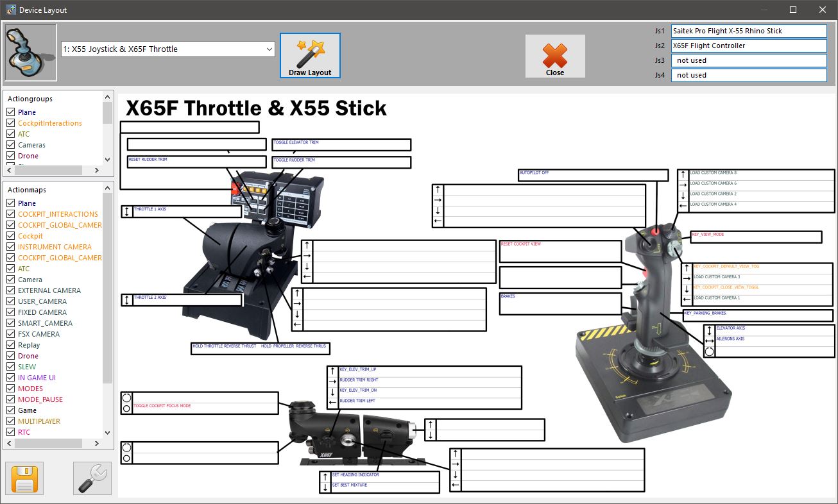The height and width of the screenshot is (504, 838).
Task: Click the RESET COCKPIT VIEW label
Action: (521, 244)
